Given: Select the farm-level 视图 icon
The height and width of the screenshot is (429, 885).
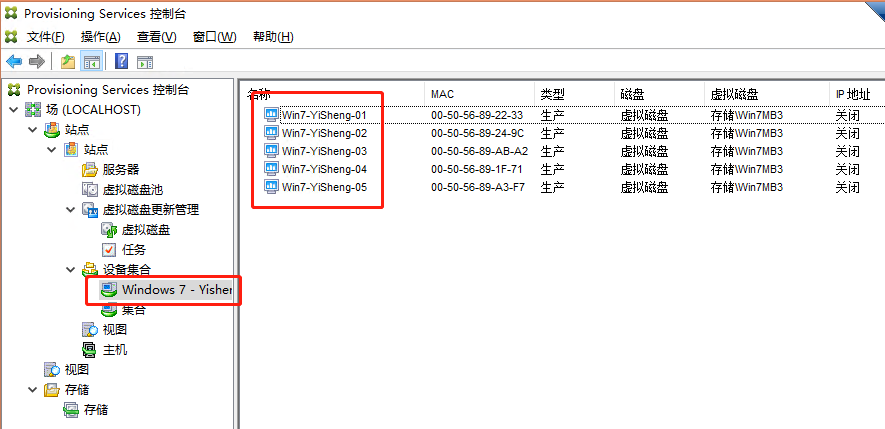Looking at the screenshot, I should (52, 370).
